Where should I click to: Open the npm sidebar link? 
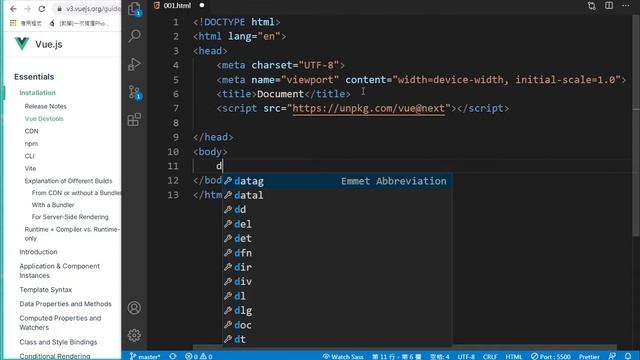click(x=31, y=144)
